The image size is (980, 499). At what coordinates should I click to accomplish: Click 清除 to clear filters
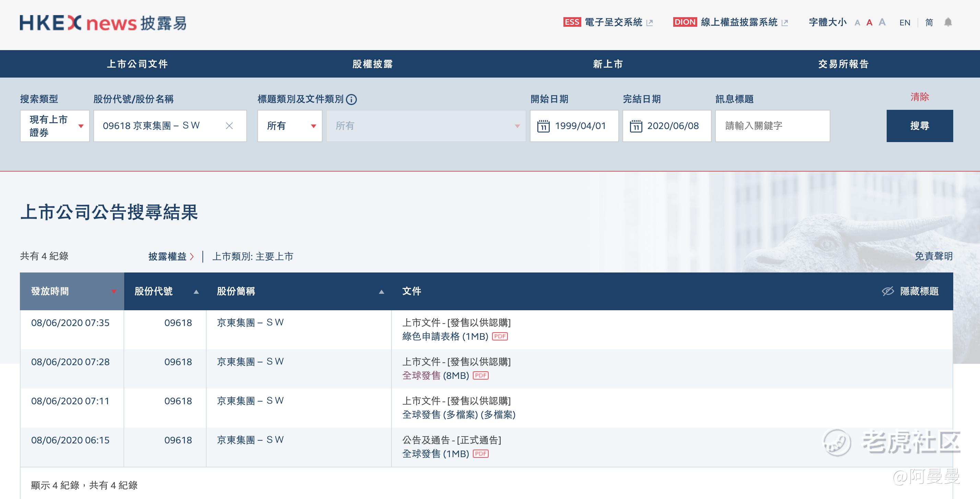[x=920, y=97]
